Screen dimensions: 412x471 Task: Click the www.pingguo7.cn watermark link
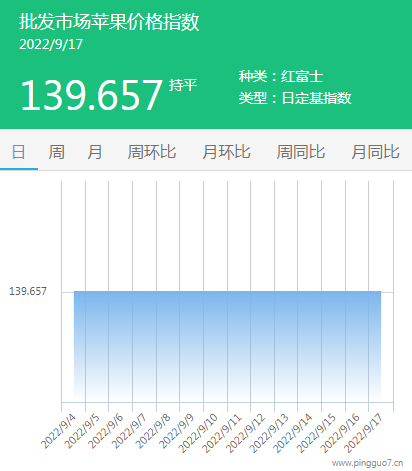click(367, 463)
